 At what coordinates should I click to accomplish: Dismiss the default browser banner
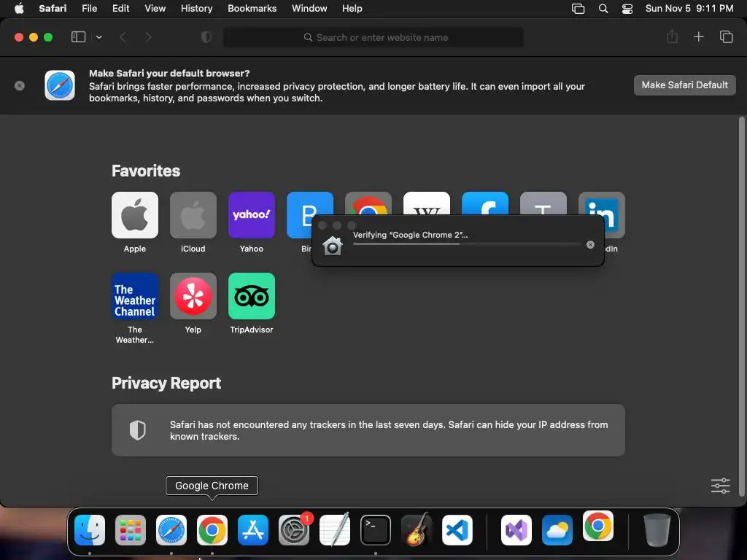20,86
